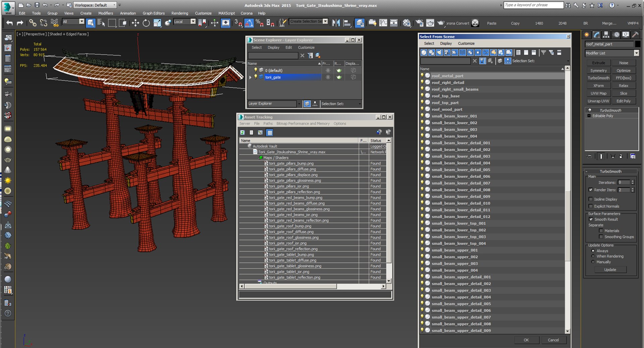644x348 pixels.
Task: Open the MAXScript menu
Action: point(226,13)
